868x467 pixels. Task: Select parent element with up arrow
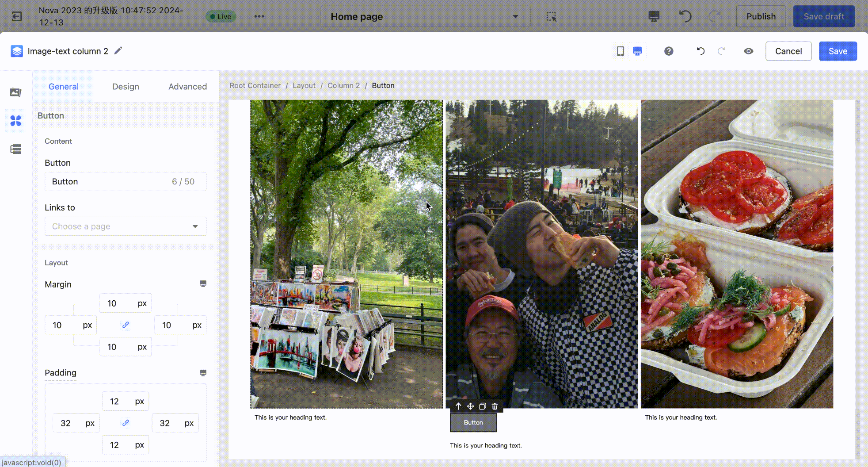[458, 406]
